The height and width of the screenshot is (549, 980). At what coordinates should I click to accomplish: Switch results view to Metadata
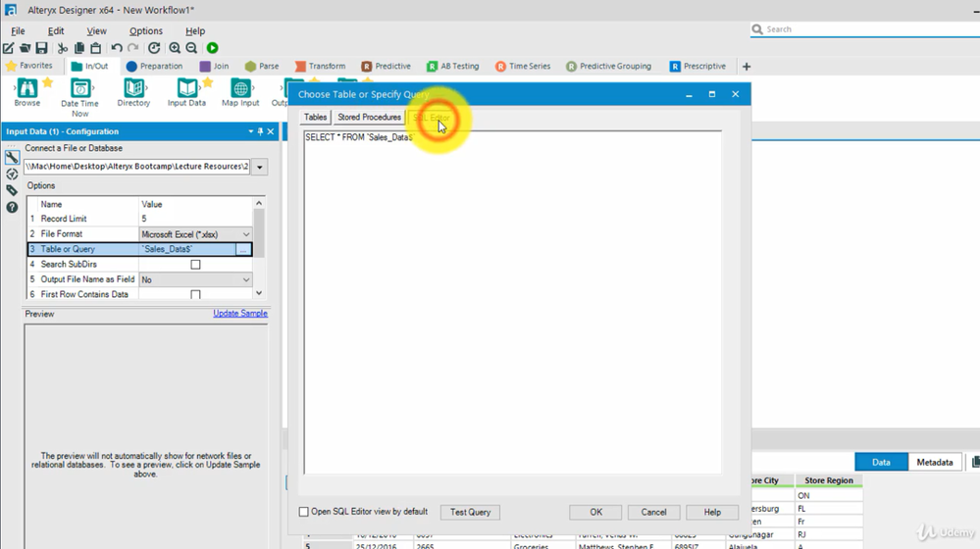tap(934, 462)
